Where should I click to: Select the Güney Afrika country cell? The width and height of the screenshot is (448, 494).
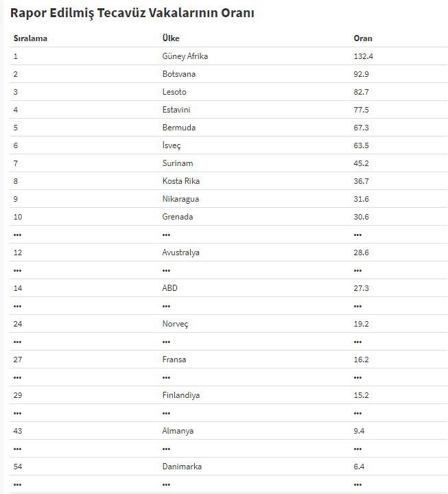point(185,56)
